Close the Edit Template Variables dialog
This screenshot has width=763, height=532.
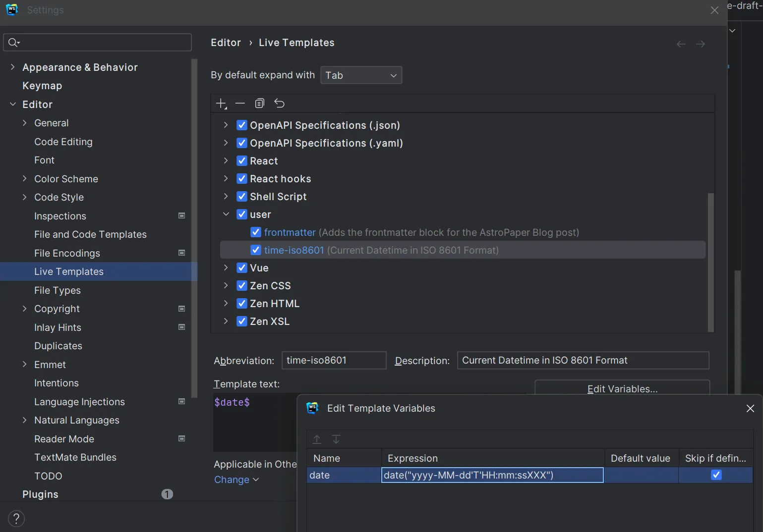[750, 408]
